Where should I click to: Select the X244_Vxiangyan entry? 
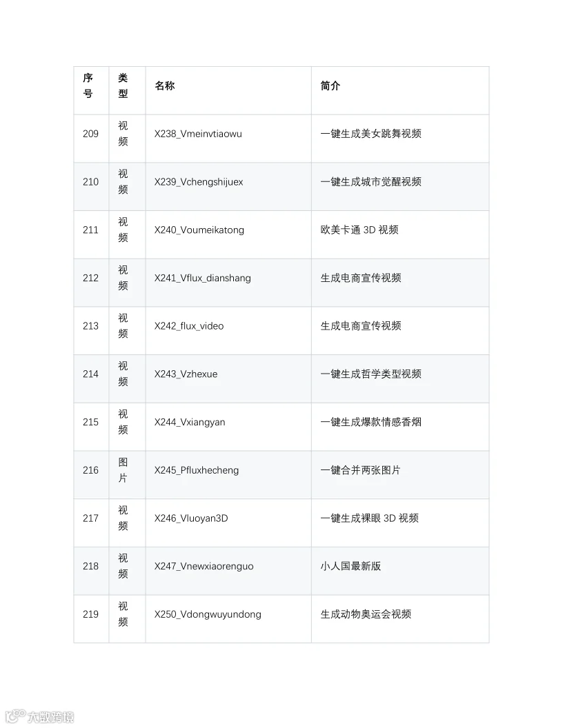[190, 423]
